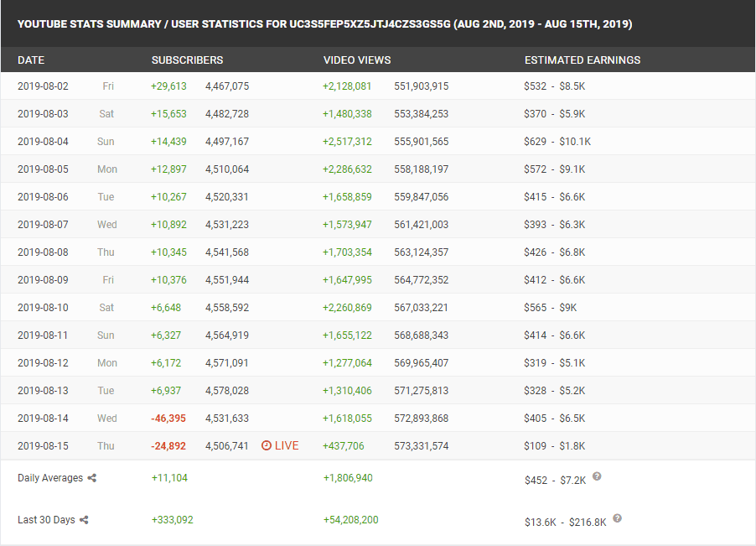Viewport: 756px width, 546px height.
Task: Click the Last 30 Days label
Action: pos(46,520)
